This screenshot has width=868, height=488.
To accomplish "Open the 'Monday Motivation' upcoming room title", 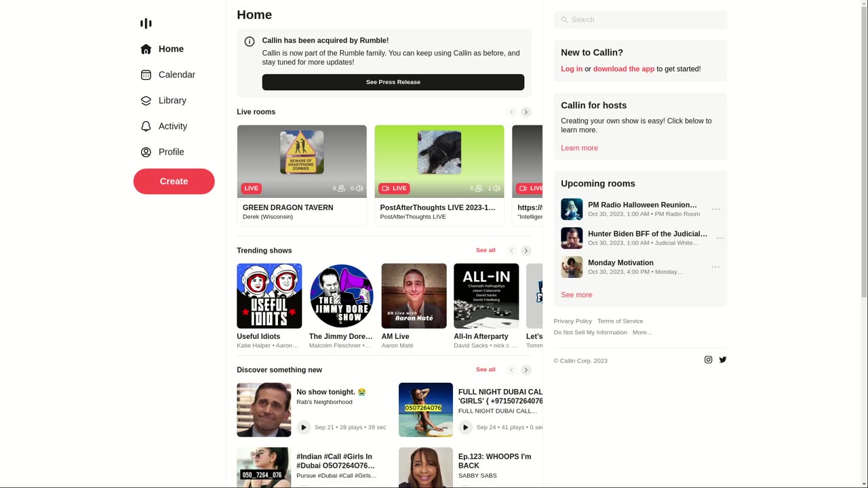I will point(620,263).
